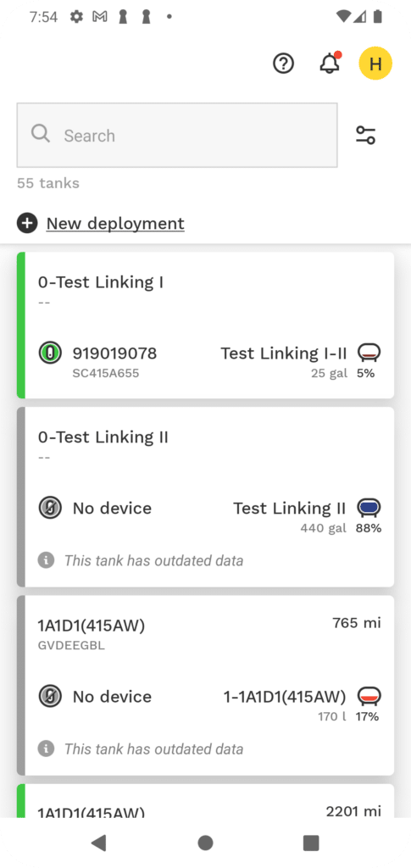
Task: Tap the plus icon beside New deployment
Action: click(x=27, y=224)
